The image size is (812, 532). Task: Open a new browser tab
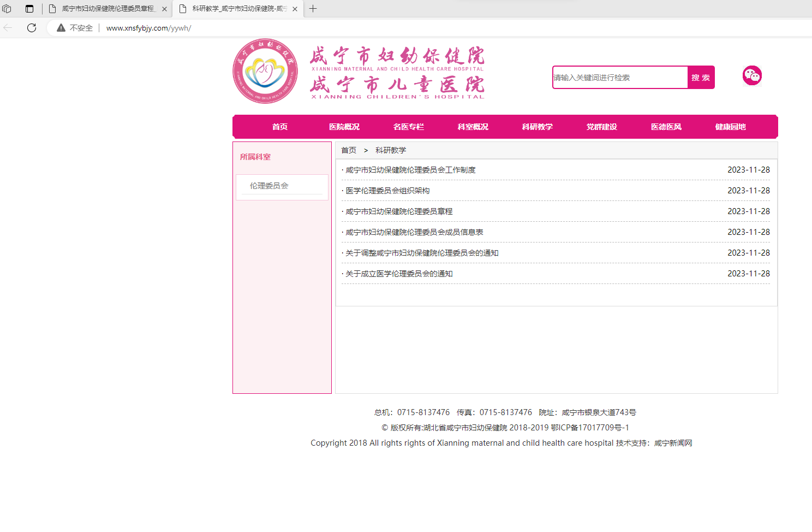click(x=313, y=9)
